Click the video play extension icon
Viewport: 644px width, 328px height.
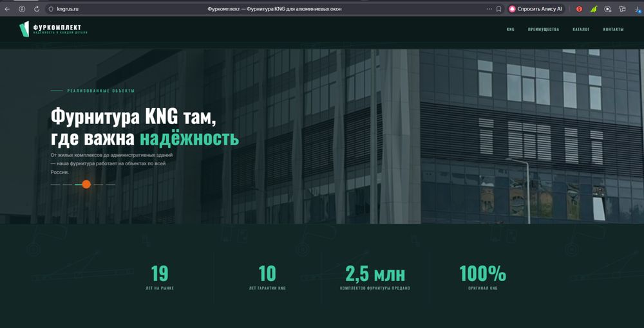608,9
